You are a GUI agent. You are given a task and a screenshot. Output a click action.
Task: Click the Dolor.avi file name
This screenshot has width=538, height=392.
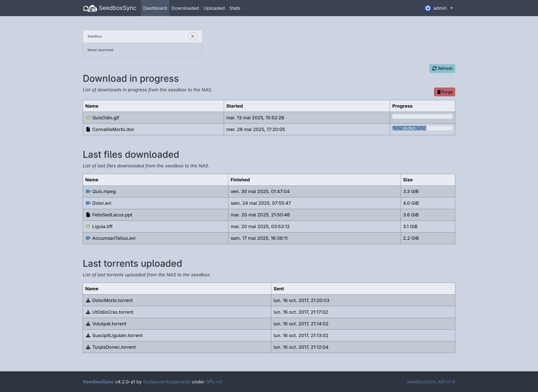pos(102,203)
